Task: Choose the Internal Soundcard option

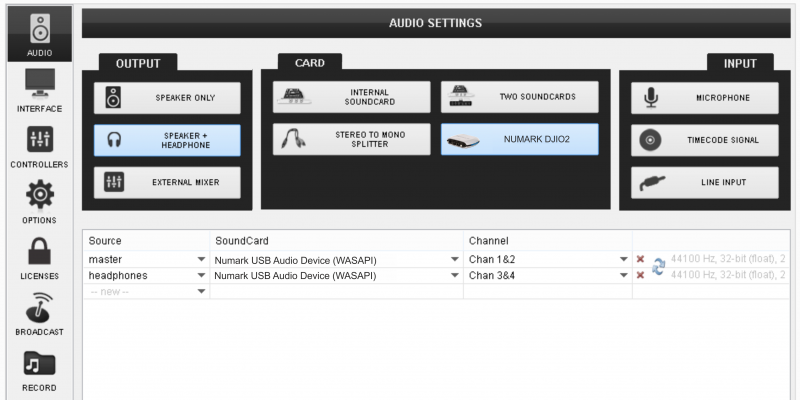Action: [x=351, y=98]
